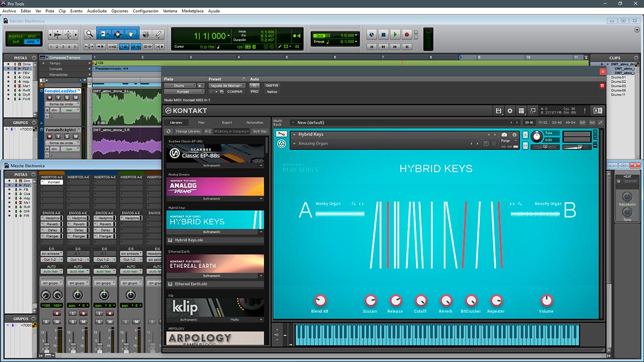Enable Shuffle edit mode
This screenshot has width=644, height=362.
point(16,36)
